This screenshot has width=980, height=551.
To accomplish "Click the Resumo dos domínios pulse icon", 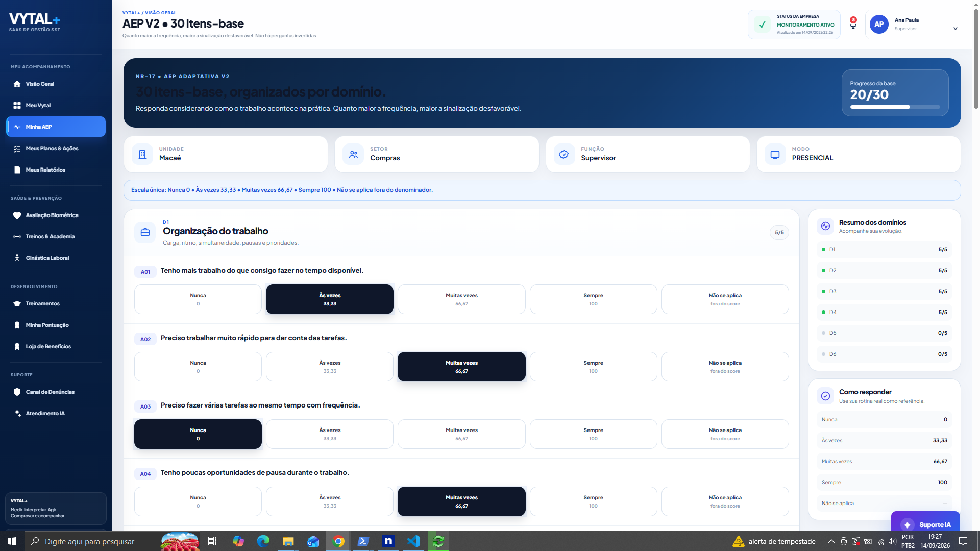I will 825,226.
